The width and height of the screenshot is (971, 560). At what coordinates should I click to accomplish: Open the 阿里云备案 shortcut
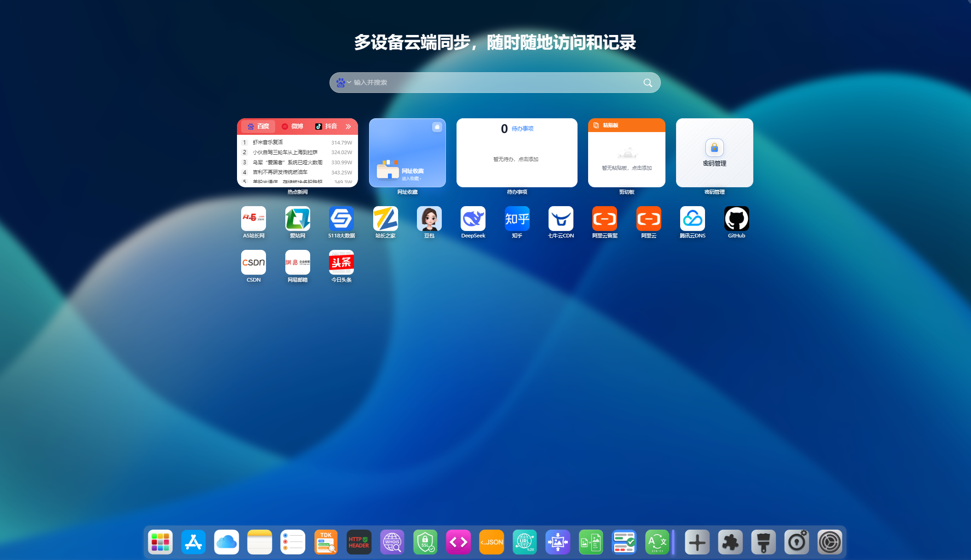tap(605, 219)
